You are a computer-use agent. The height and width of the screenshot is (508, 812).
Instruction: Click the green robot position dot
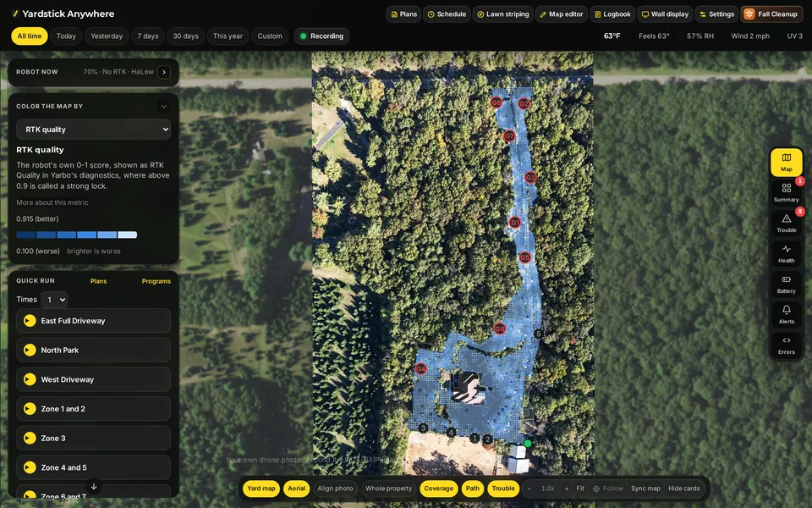point(527,444)
